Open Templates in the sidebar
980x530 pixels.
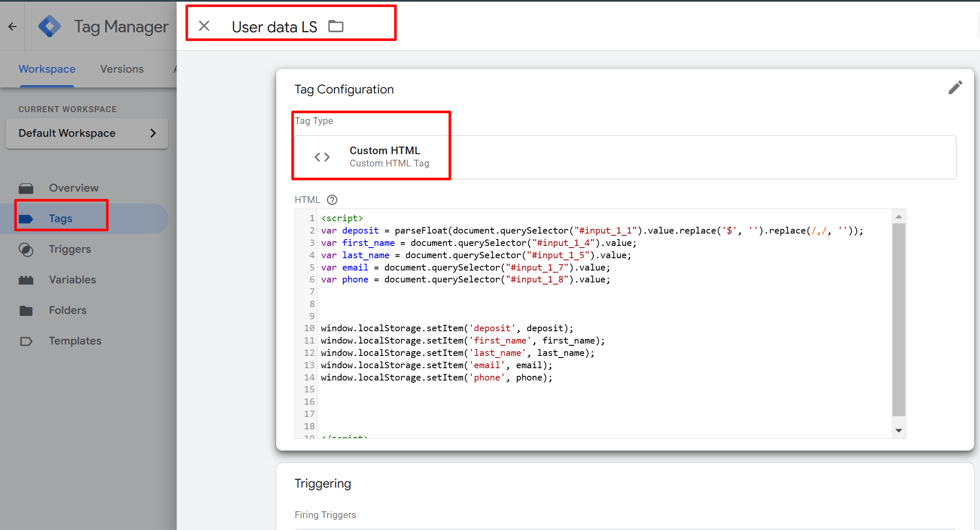click(75, 341)
